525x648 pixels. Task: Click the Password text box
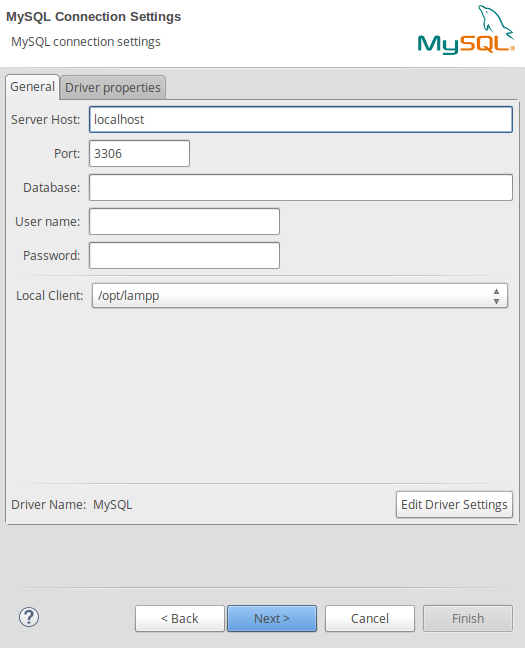point(184,255)
